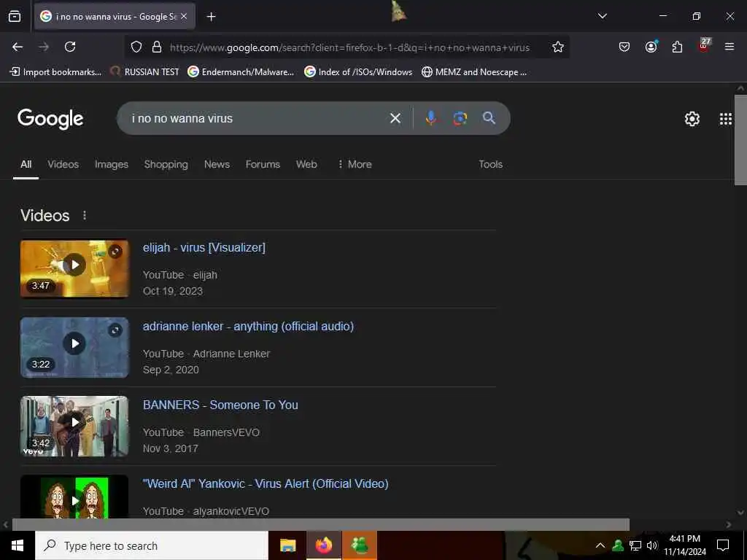
Task: Switch to Images results tab
Action: click(112, 164)
